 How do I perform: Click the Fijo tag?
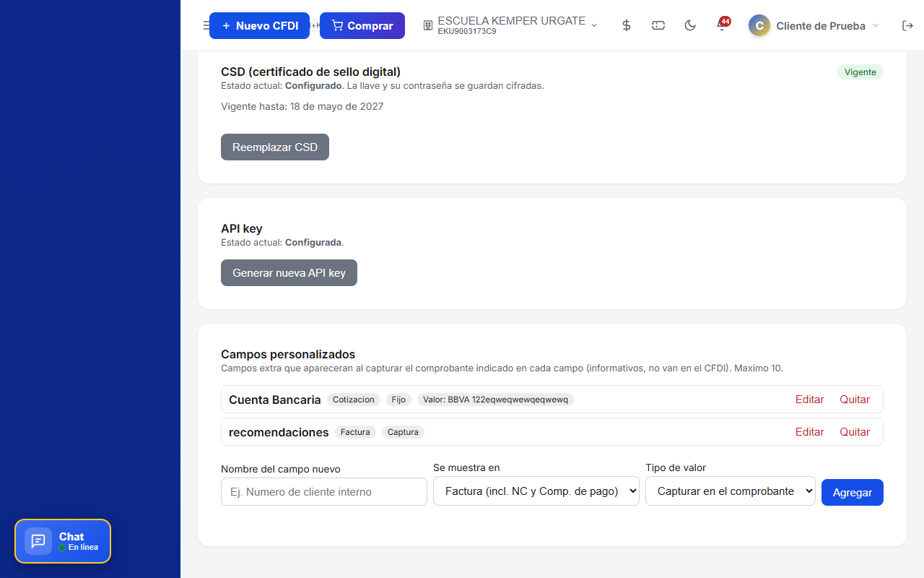(x=399, y=400)
